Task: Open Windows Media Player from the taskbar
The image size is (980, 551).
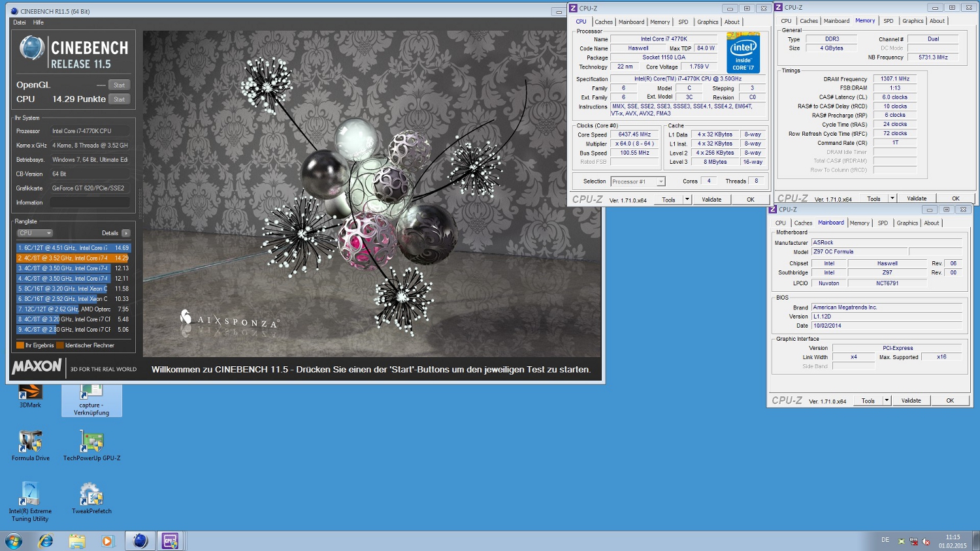Action: click(108, 541)
